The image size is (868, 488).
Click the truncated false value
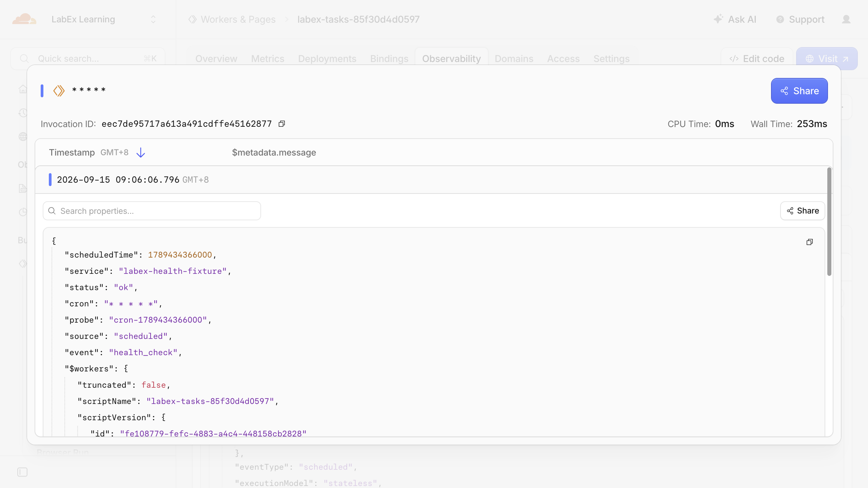(x=154, y=385)
